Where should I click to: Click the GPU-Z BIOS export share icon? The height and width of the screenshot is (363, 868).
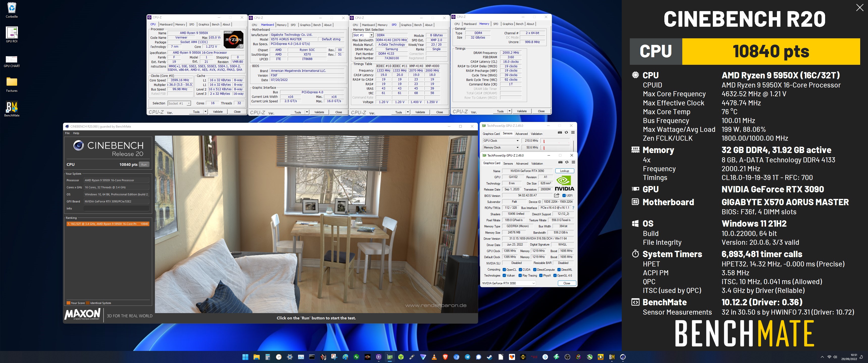(x=557, y=195)
